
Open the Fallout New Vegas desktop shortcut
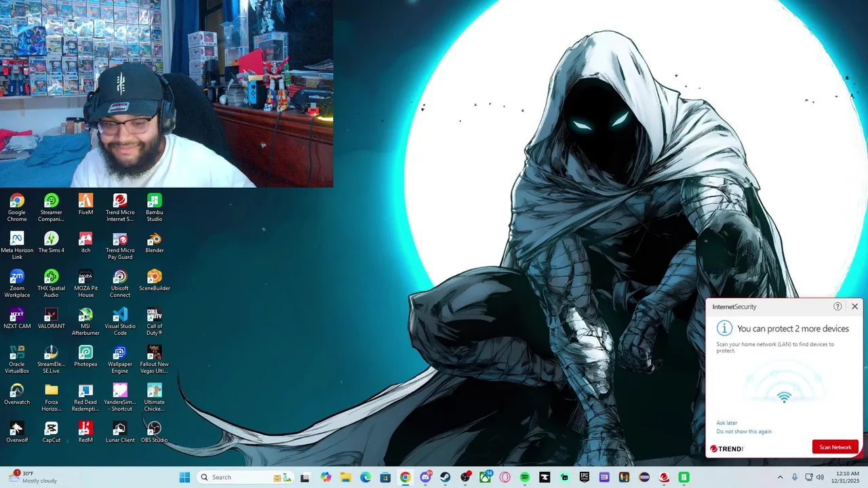(155, 359)
